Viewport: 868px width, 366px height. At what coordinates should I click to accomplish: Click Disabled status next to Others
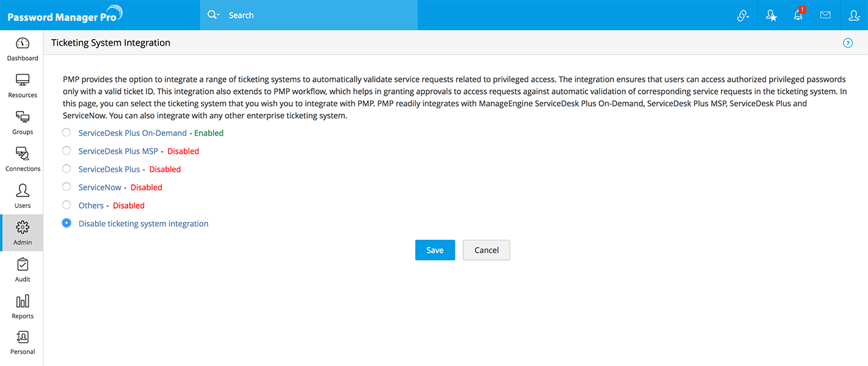[x=129, y=206]
